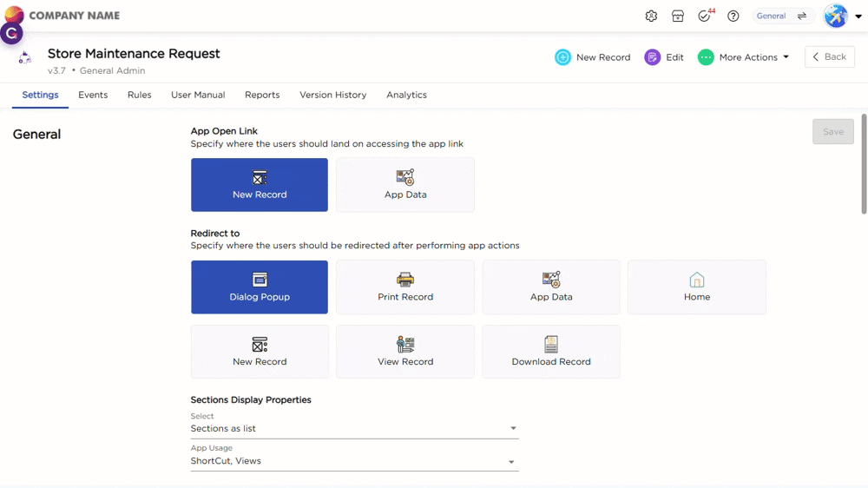
Task: Open tasks icon with 44 badge
Action: (x=704, y=16)
